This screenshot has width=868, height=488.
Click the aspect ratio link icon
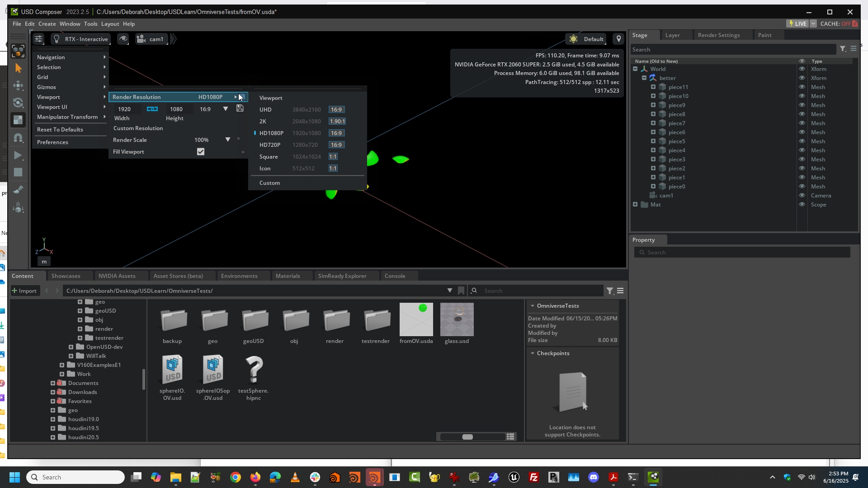tap(152, 109)
